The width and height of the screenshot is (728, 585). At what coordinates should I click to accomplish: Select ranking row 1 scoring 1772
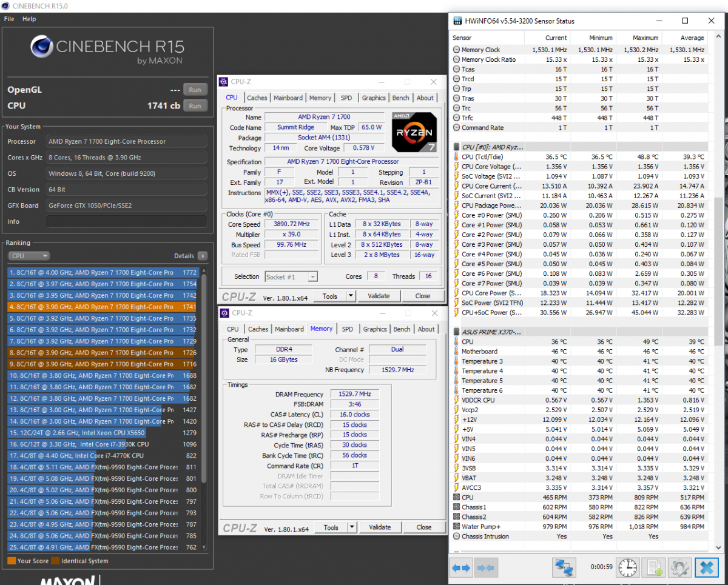tap(103, 273)
